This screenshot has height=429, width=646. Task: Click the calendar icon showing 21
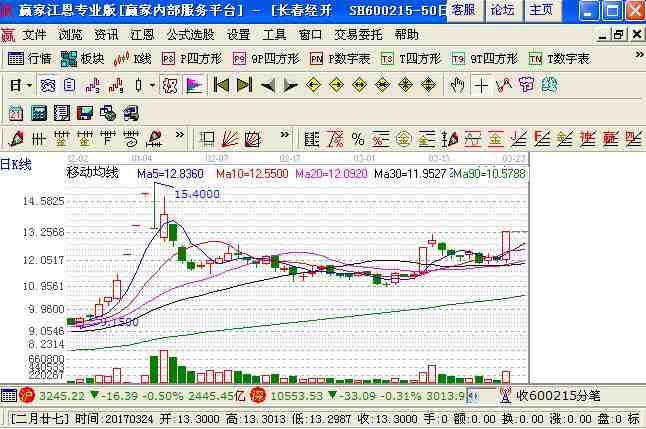pos(16,113)
